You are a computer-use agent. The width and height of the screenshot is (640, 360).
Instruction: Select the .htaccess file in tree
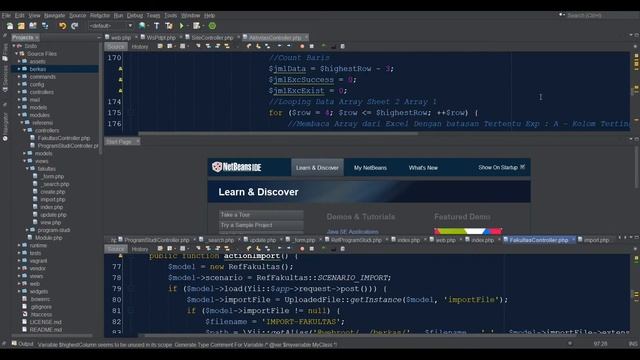40,314
